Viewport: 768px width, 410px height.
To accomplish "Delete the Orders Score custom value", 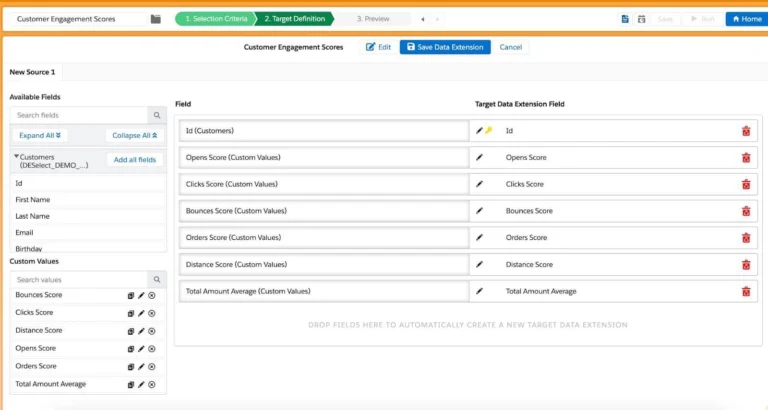I will click(152, 367).
